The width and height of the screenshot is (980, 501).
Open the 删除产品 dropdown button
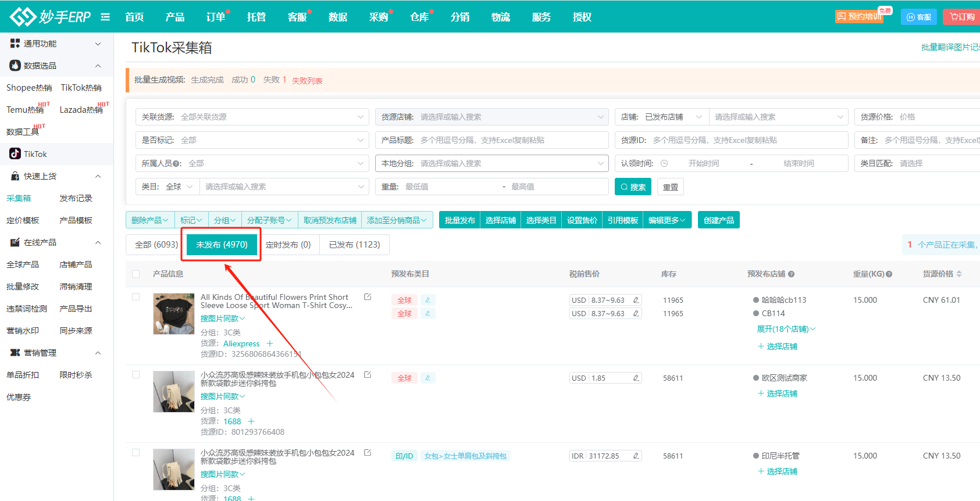point(150,220)
